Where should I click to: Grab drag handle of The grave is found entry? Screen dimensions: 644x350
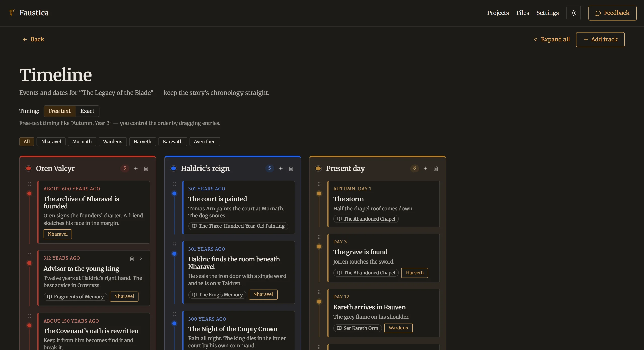319,237
